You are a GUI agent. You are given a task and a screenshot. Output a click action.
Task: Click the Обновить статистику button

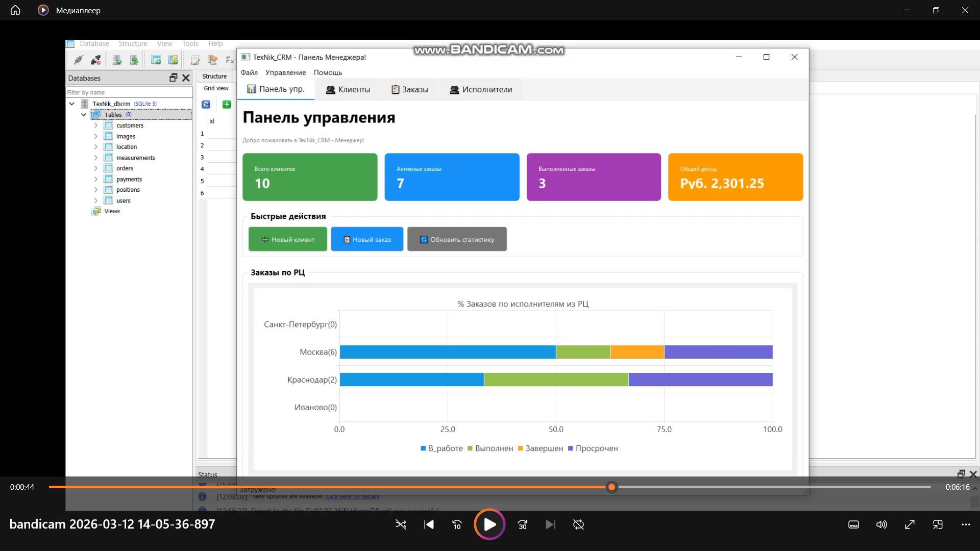tap(457, 239)
